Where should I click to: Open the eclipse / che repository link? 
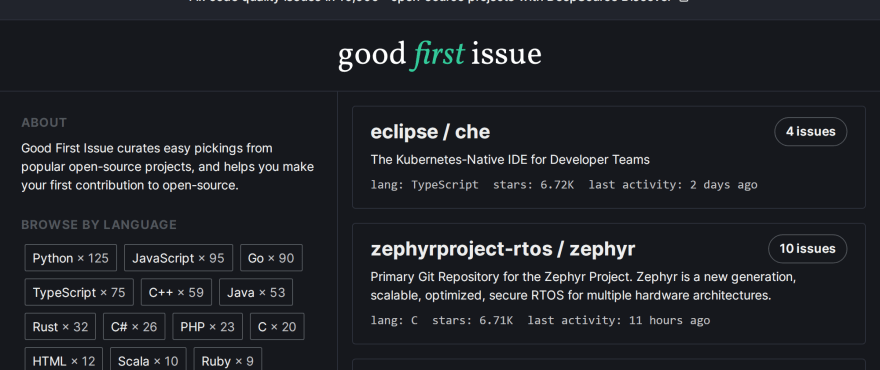pos(430,132)
